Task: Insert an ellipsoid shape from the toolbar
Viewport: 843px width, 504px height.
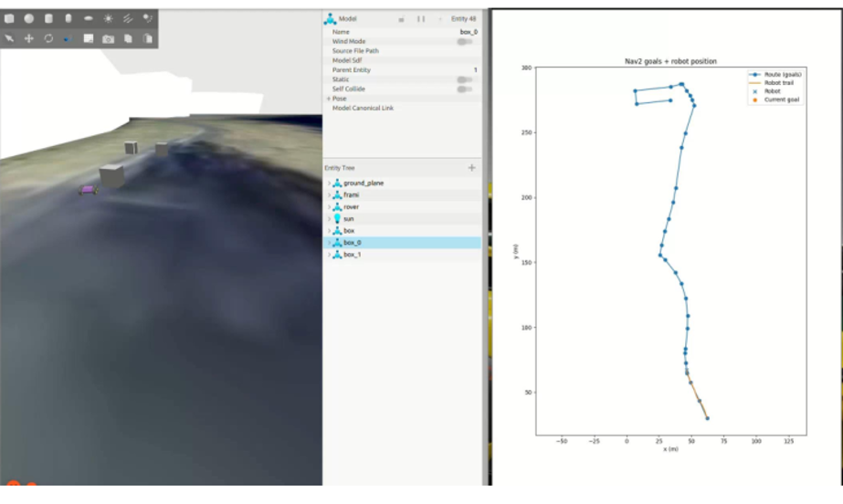Action: (89, 18)
